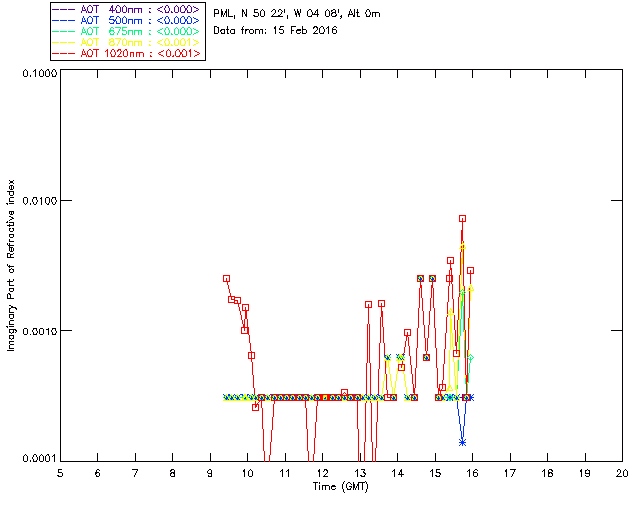Select the station line starting with PML

(297, 14)
